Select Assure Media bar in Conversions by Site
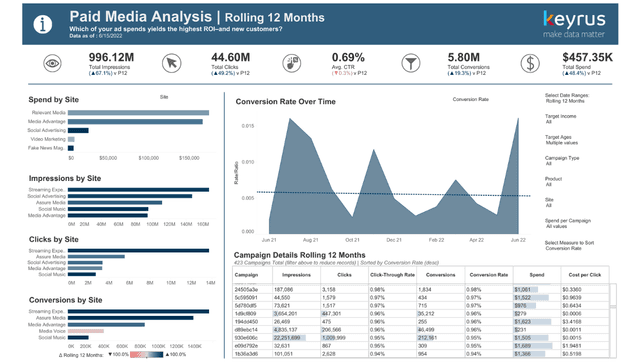Viewport: 640px width, 363px height. 131,318
